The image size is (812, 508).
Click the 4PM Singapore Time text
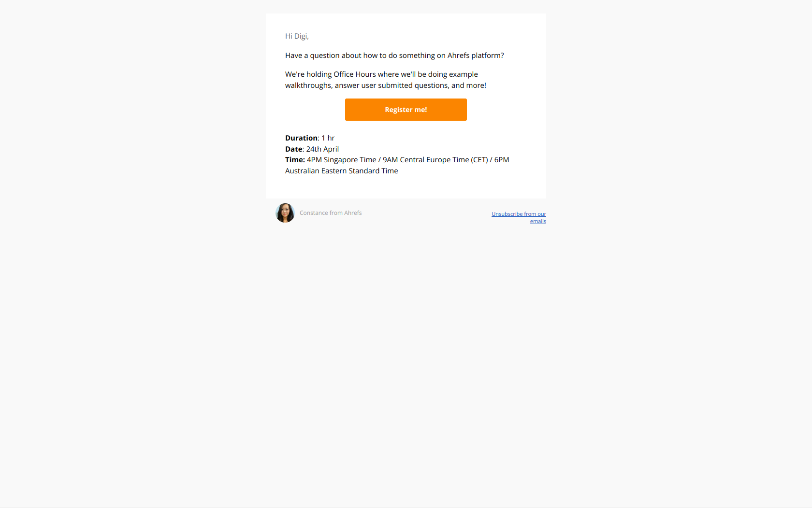[x=341, y=160]
